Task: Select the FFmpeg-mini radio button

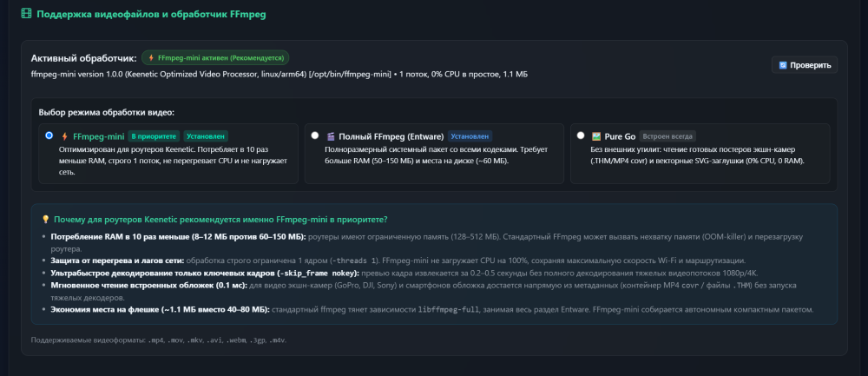Action: 49,135
